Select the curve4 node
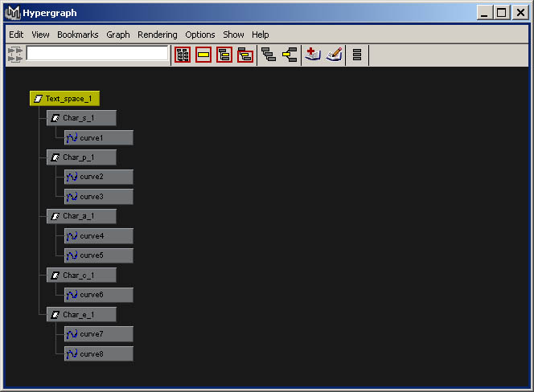This screenshot has height=392, width=534. pos(99,236)
